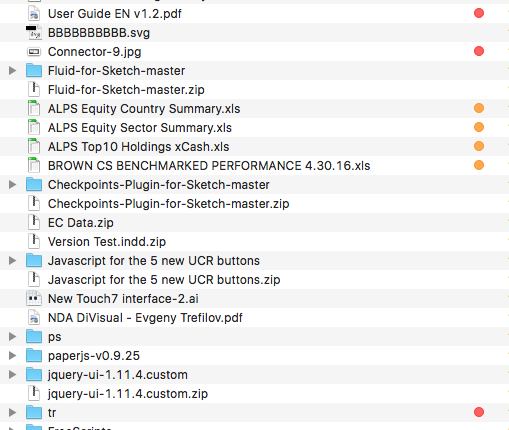Click the Javascript for the 5 new UCR buttons folder icon
Screen dimensions: 509x430
[x=34, y=261]
